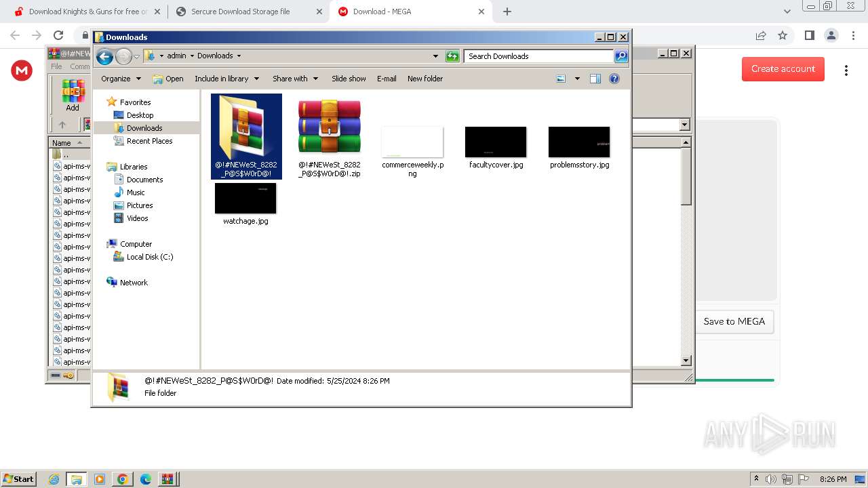Select Libraries in the navigation pane
Image resolution: width=868 pixels, height=488 pixels.
point(134,167)
